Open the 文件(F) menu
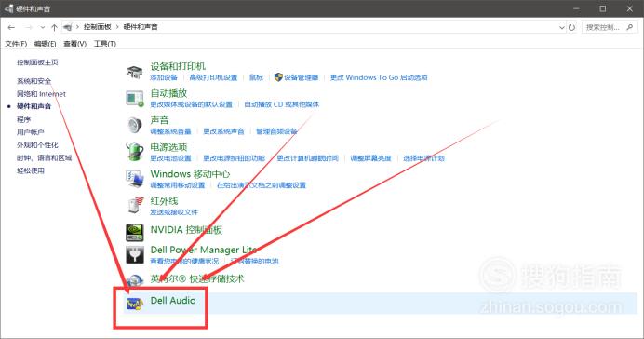The width and height of the screenshot is (644, 339). pyautogui.click(x=16, y=44)
